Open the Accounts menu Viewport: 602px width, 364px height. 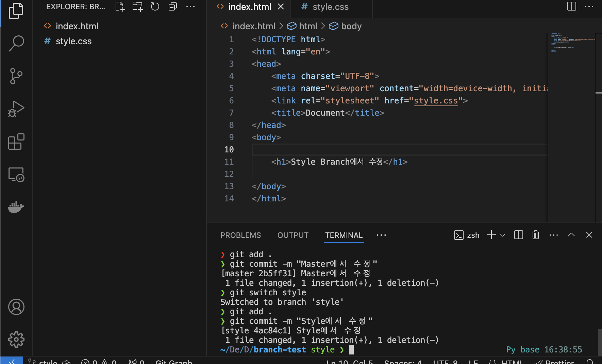click(x=16, y=307)
